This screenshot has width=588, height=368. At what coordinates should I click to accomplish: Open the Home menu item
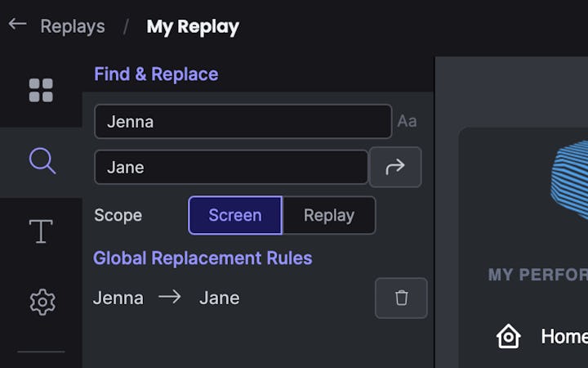point(563,336)
